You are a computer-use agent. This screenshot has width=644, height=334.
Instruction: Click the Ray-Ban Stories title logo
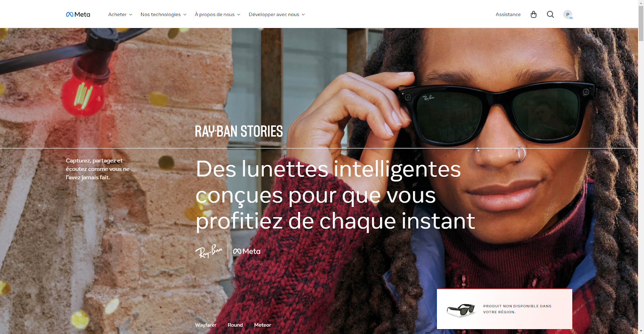[239, 131]
